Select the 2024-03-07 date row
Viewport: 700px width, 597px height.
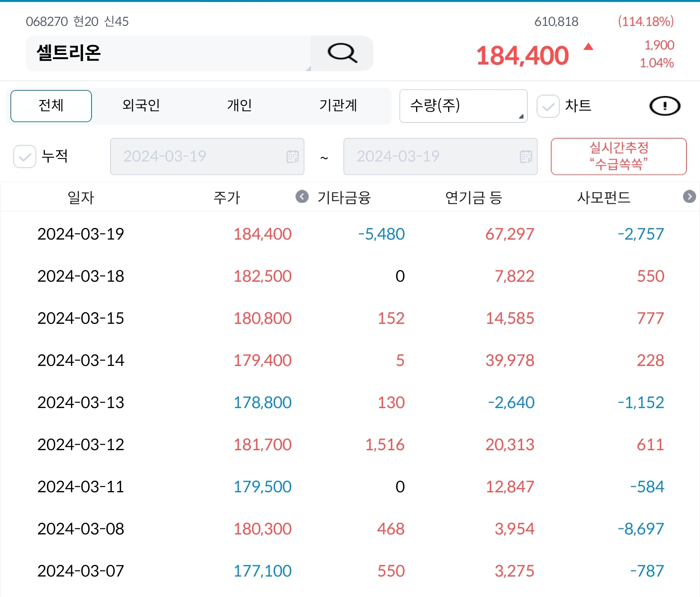(x=350, y=571)
